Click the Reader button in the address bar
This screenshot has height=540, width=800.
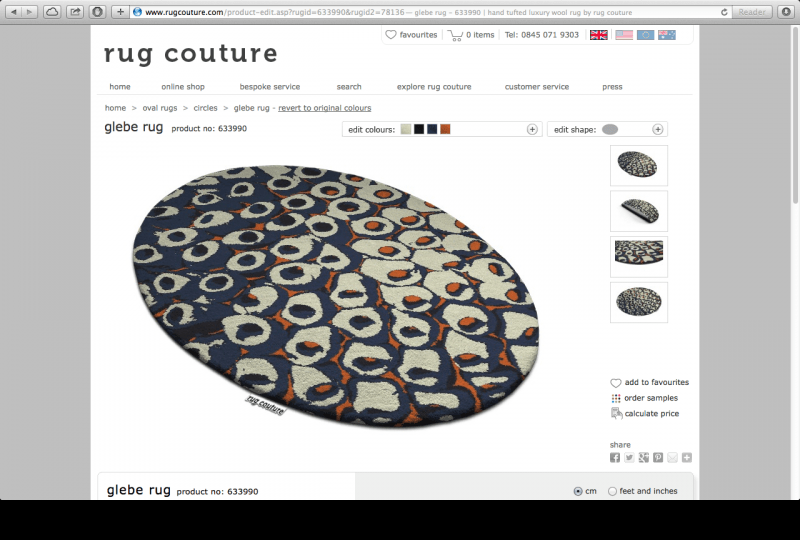pos(752,12)
